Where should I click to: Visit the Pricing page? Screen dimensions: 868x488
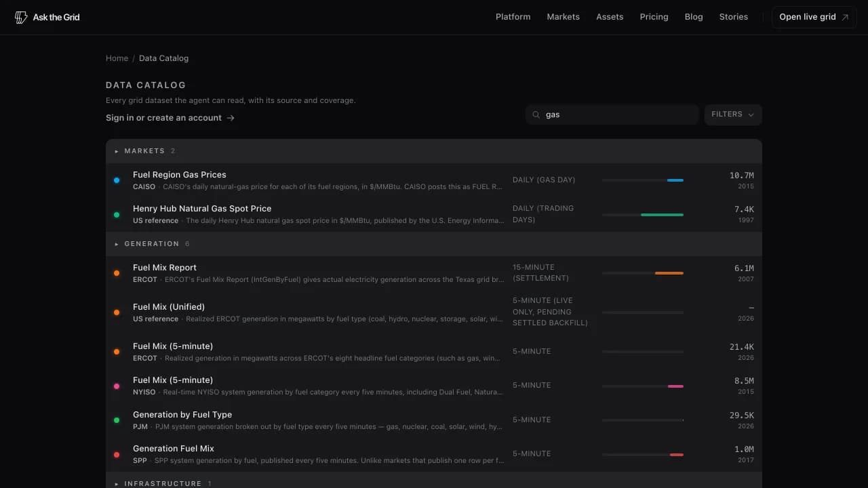(654, 17)
